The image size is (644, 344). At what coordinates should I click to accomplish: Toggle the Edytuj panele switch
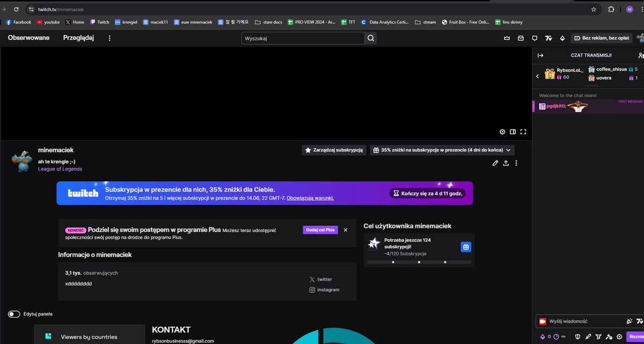[14, 314]
